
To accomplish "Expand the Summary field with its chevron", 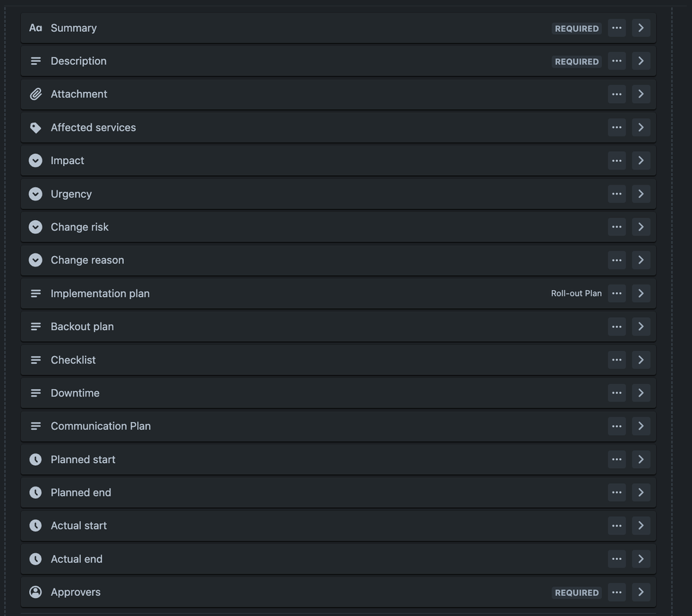I will pyautogui.click(x=641, y=28).
